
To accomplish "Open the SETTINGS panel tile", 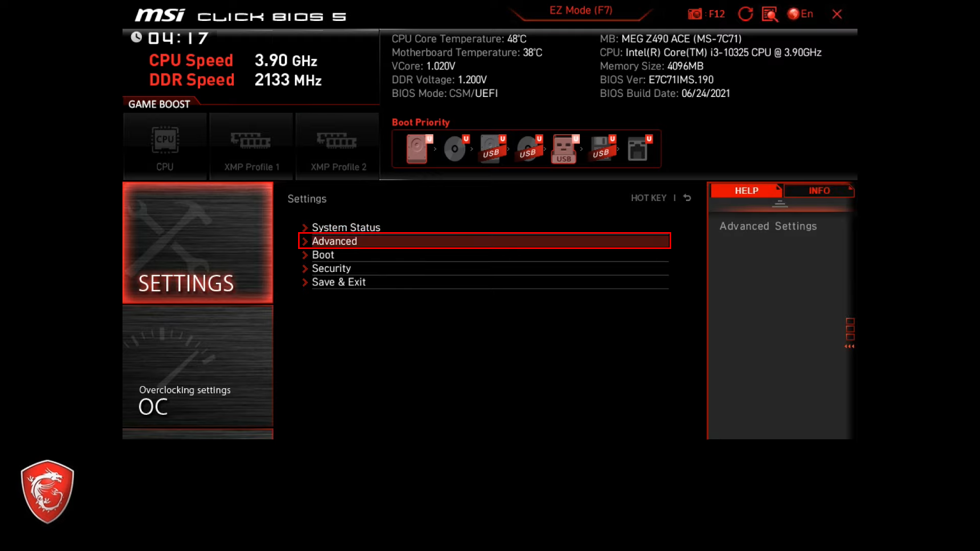I will tap(198, 243).
